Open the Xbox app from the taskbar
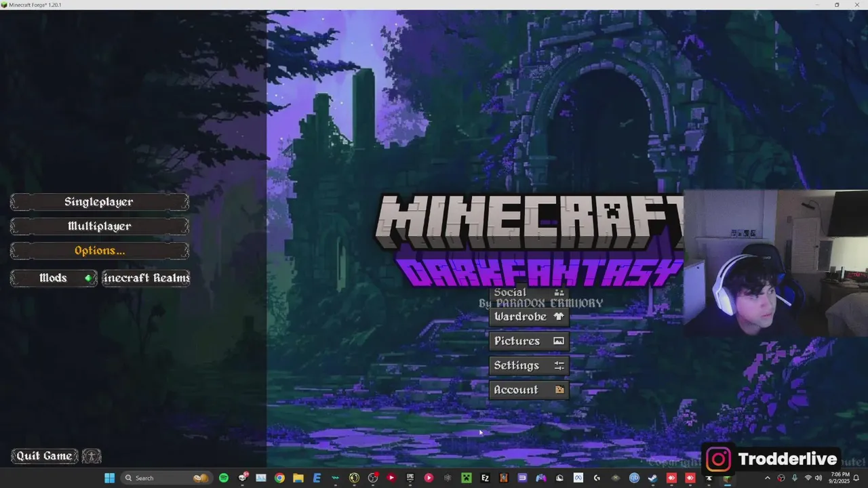The image size is (868, 488). pos(615,478)
